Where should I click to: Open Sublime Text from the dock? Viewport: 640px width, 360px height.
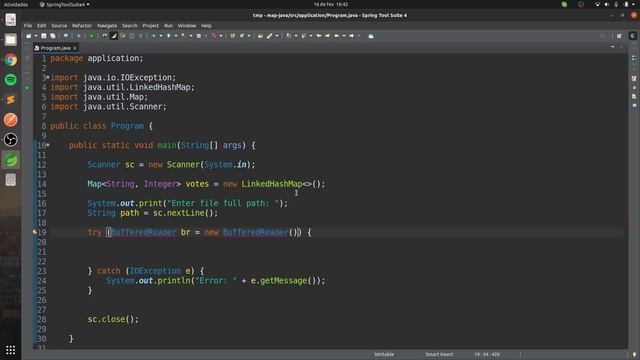pos(11,100)
